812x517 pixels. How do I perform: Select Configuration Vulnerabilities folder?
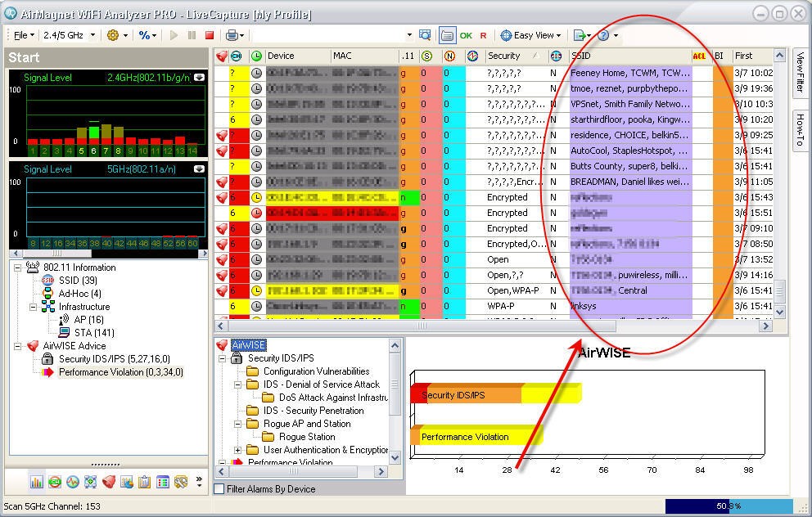point(316,371)
